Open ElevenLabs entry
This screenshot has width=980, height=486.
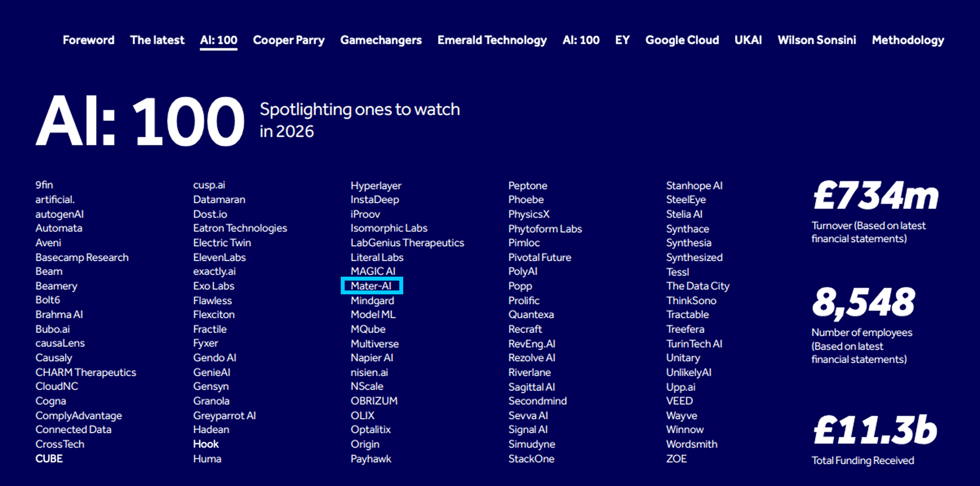point(220,257)
